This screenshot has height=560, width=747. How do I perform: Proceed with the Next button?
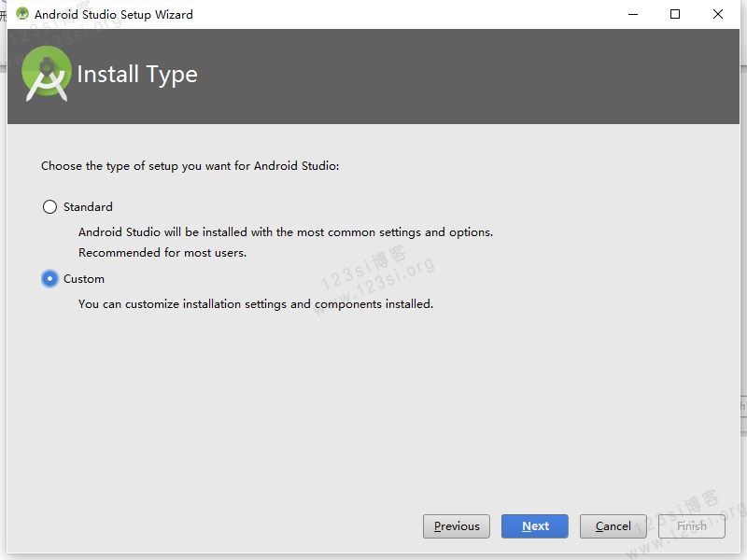534,526
